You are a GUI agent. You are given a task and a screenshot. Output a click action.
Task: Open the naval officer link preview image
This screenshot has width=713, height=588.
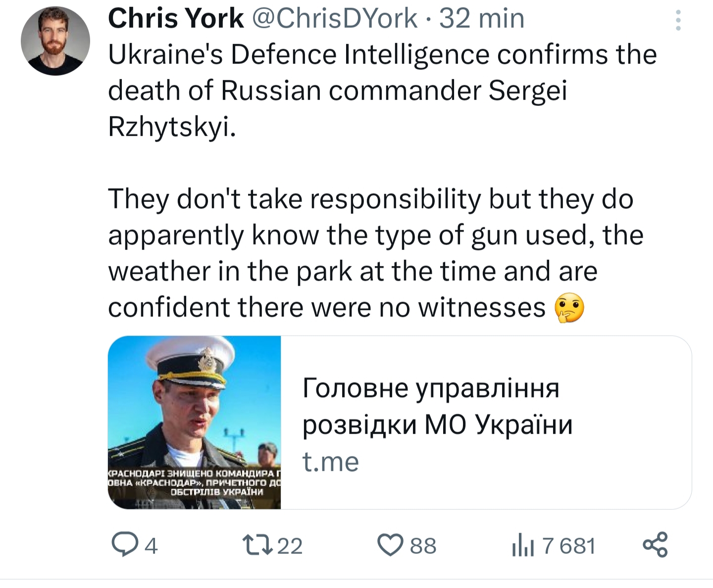195,423
